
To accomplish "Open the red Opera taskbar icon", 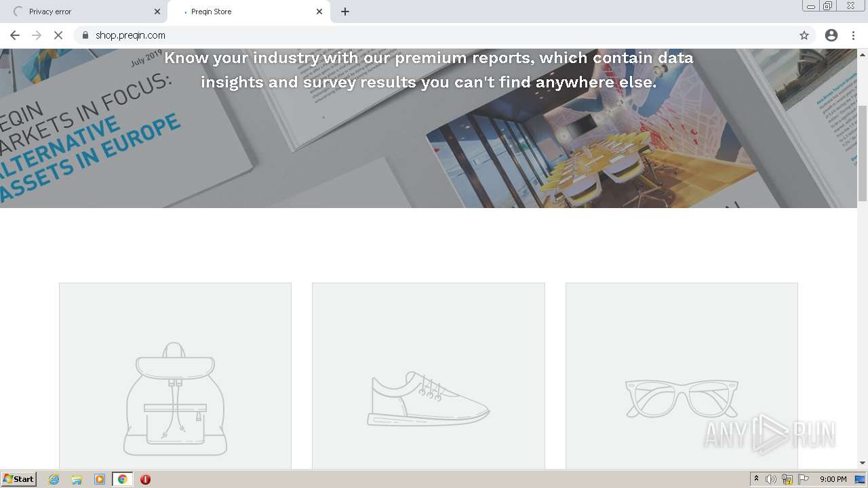I will tap(145, 479).
